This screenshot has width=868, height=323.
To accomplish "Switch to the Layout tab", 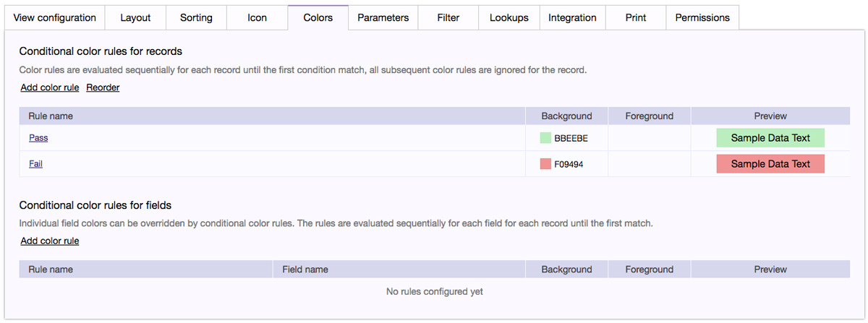I will tap(135, 17).
